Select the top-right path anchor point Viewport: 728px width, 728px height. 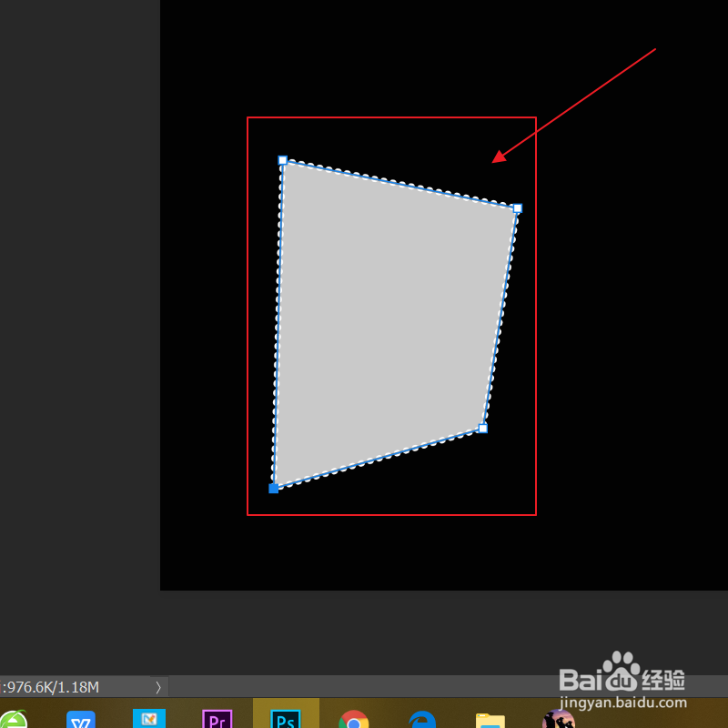(x=518, y=208)
